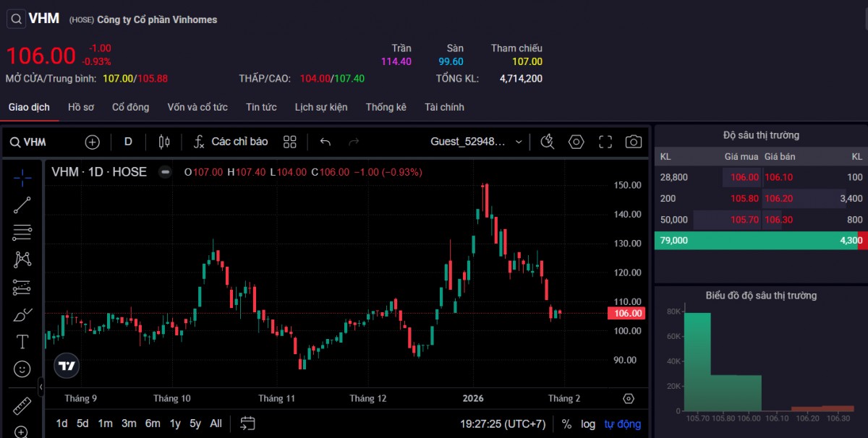Click the VHM symbol search field in chart
The height and width of the screenshot is (438, 868).
(x=29, y=142)
